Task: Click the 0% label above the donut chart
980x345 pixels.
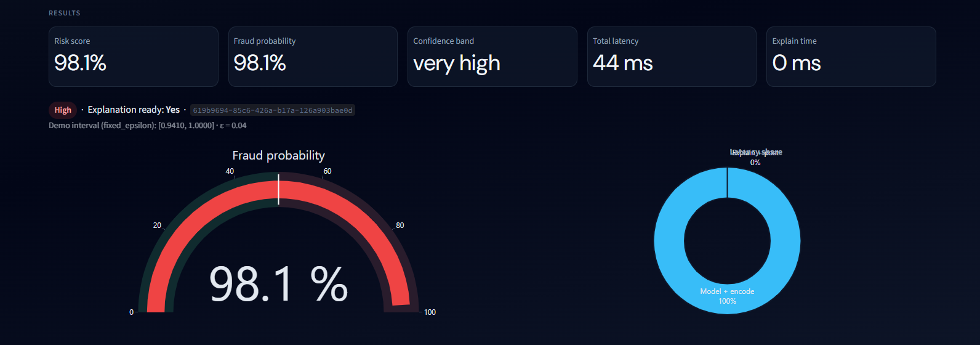Action: [x=755, y=163]
